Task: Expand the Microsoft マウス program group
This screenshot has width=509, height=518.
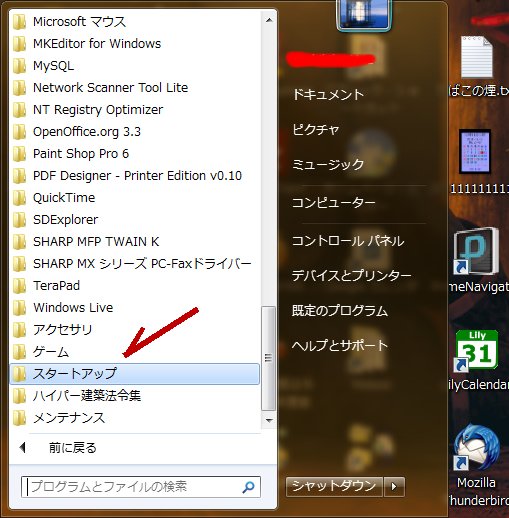Action: pyautogui.click(x=135, y=22)
